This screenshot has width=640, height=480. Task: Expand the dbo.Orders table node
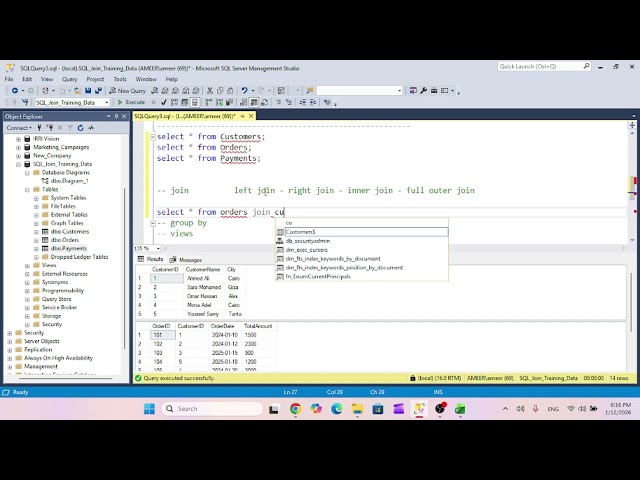coord(36,240)
